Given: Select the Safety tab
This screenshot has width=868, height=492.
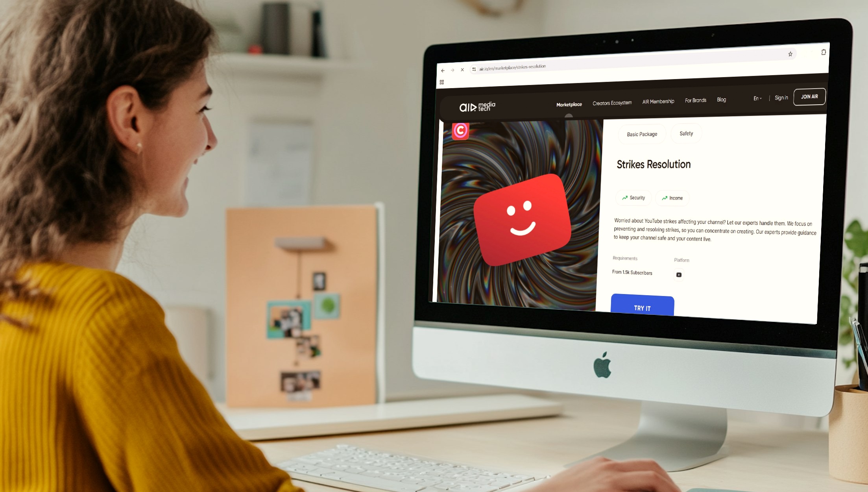Looking at the screenshot, I should point(686,133).
